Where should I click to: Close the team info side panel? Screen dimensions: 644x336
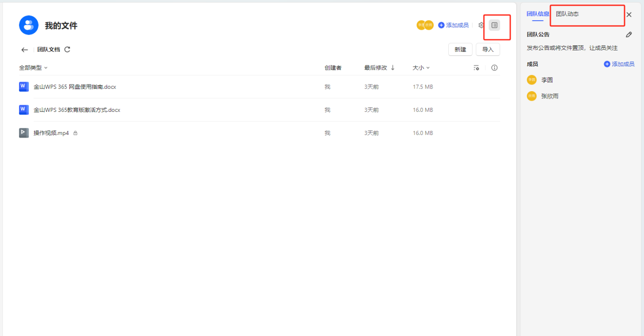[629, 15]
